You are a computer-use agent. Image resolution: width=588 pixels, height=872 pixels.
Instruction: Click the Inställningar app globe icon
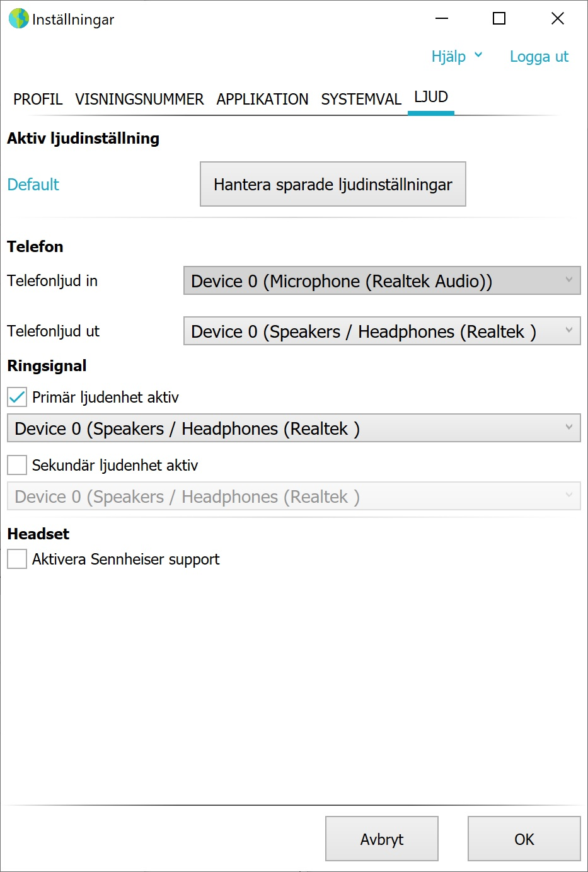pos(18,18)
